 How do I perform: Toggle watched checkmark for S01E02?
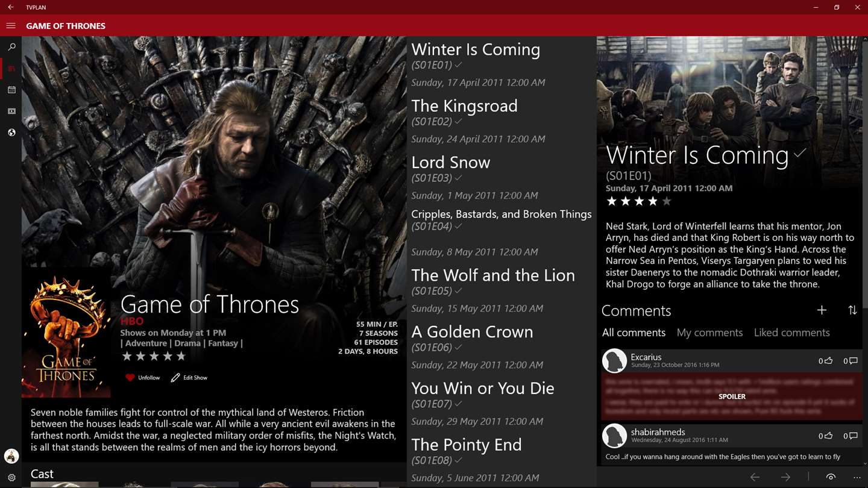point(459,121)
